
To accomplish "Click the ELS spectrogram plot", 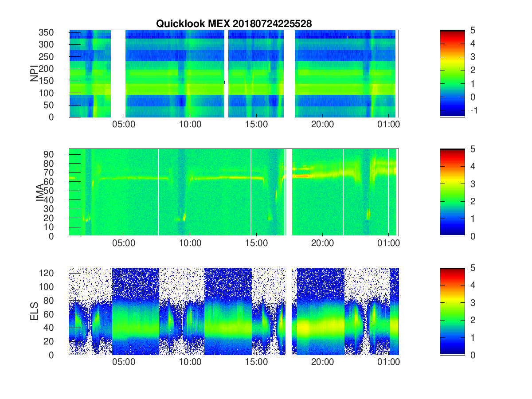I will click(234, 311).
